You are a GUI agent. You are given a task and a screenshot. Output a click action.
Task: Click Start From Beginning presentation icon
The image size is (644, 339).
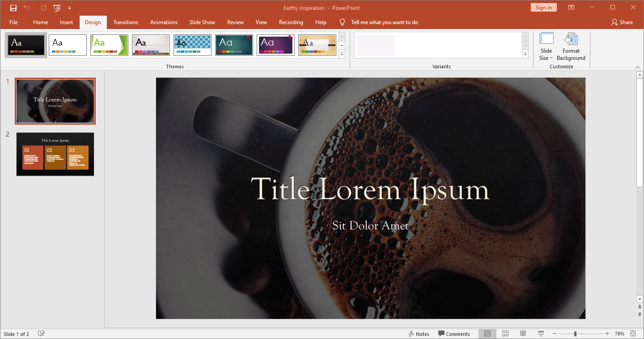click(x=57, y=8)
